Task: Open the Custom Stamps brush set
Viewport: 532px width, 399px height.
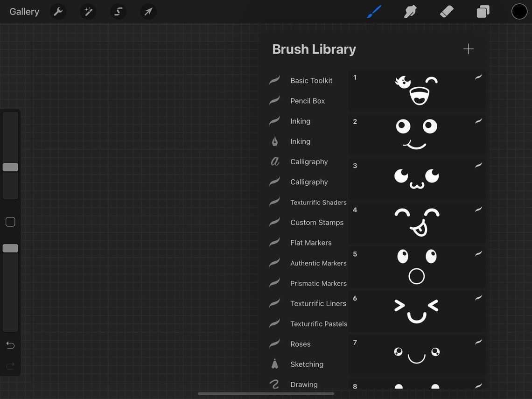Action: pyautogui.click(x=317, y=222)
